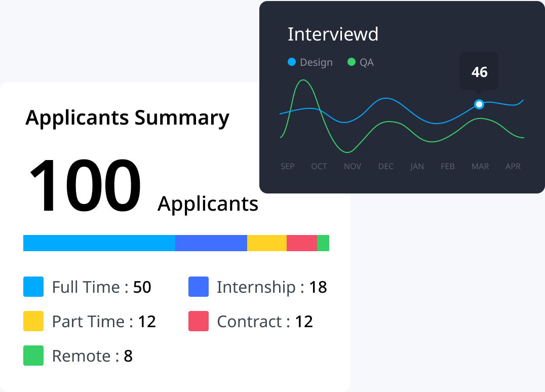The height and width of the screenshot is (392, 545).
Task: Click the Internship segment of stacked bar
Action: [x=211, y=243]
